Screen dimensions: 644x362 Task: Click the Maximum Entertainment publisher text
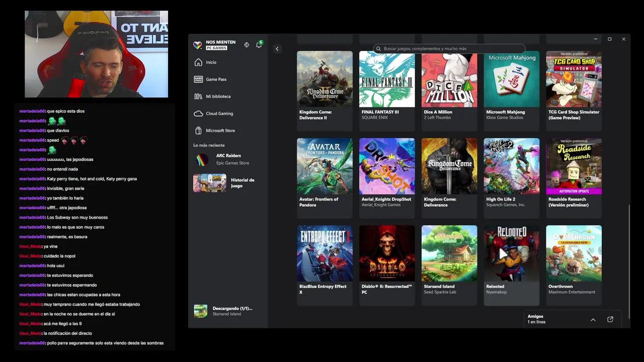coord(572,292)
